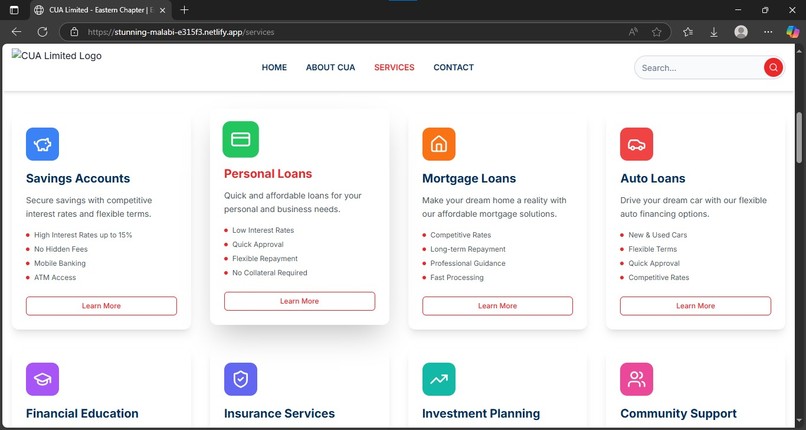
Task: Open the Favorites list icon
Action: pyautogui.click(x=688, y=32)
